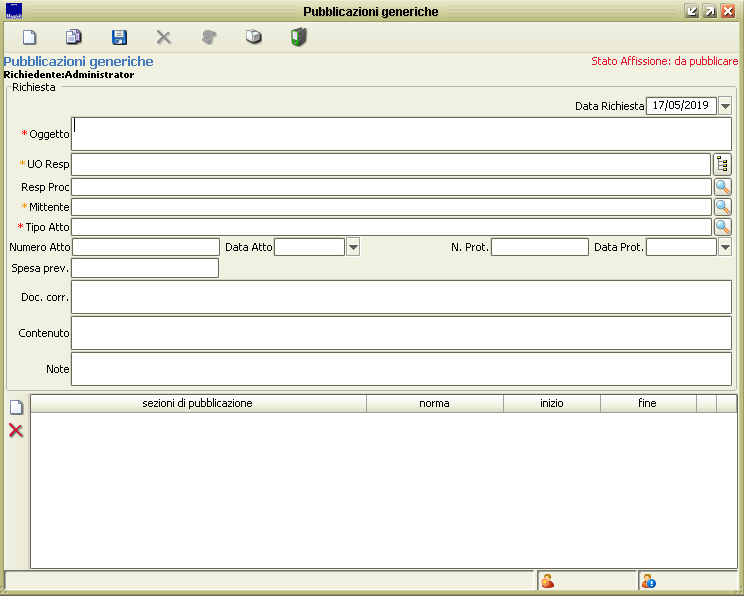Remove section row with red X icon

coord(16,430)
